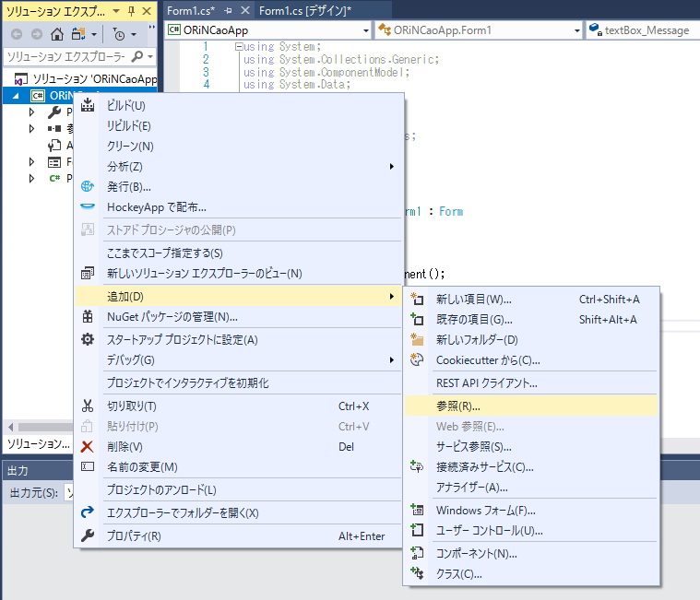Viewport: 700px width, 600px height.
Task: Pin the Solution Explorer panel
Action: pyautogui.click(x=131, y=11)
